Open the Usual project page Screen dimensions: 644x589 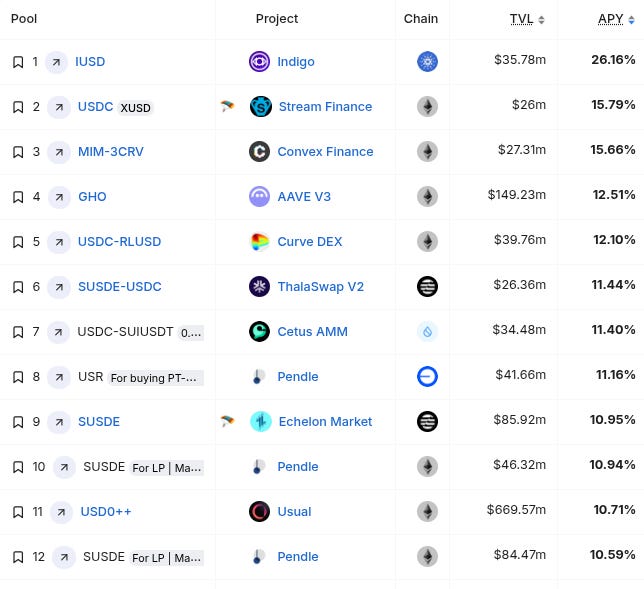pyautogui.click(x=294, y=512)
